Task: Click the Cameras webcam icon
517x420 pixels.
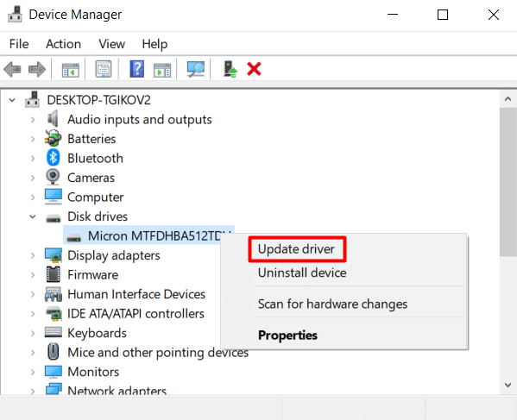Action: click(53, 177)
